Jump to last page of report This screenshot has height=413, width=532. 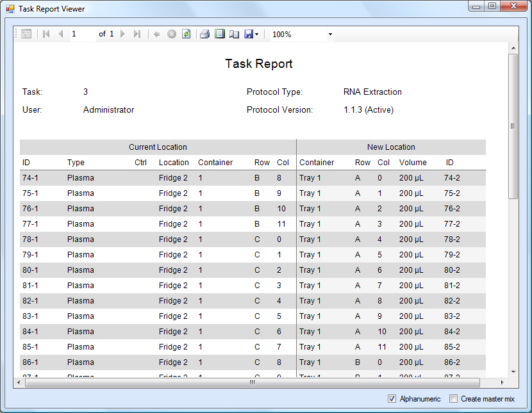click(137, 34)
